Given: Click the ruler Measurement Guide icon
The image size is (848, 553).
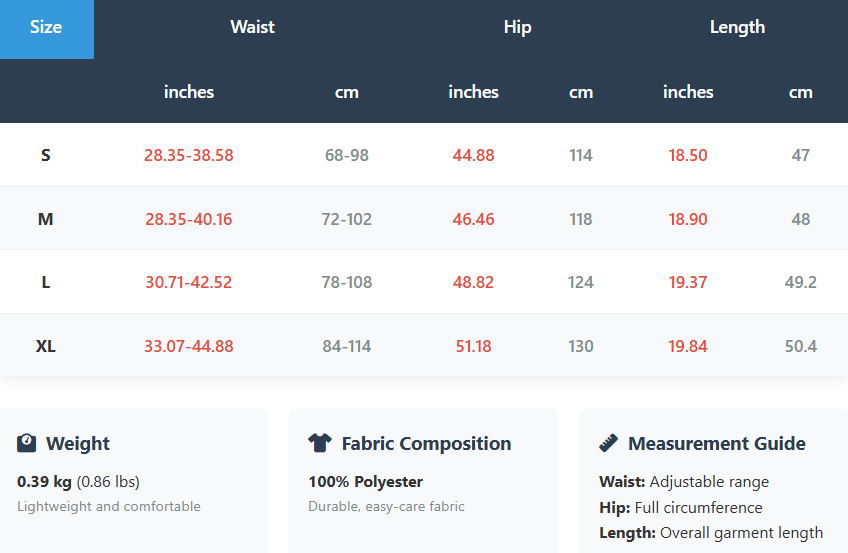Looking at the screenshot, I should coord(608,443).
